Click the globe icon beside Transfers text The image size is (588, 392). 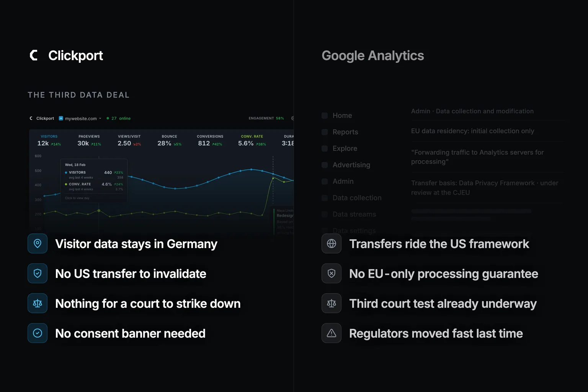pyautogui.click(x=332, y=243)
